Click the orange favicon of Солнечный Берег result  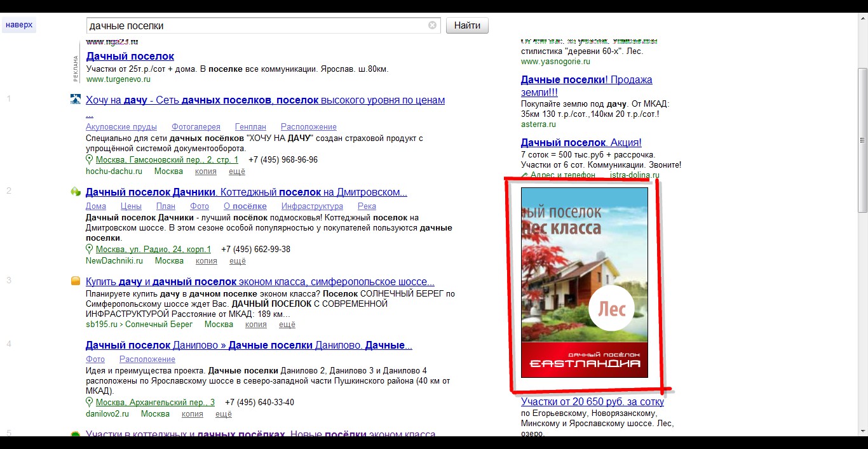pyautogui.click(x=76, y=281)
